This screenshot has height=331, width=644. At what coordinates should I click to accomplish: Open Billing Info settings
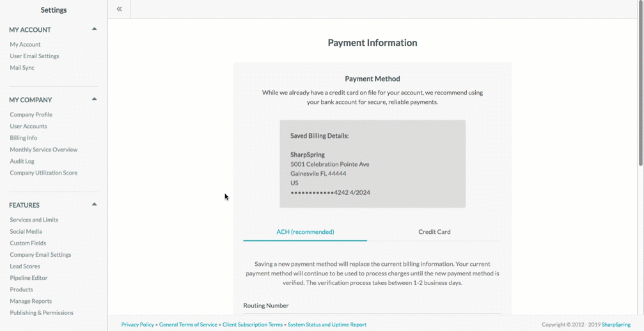point(24,138)
